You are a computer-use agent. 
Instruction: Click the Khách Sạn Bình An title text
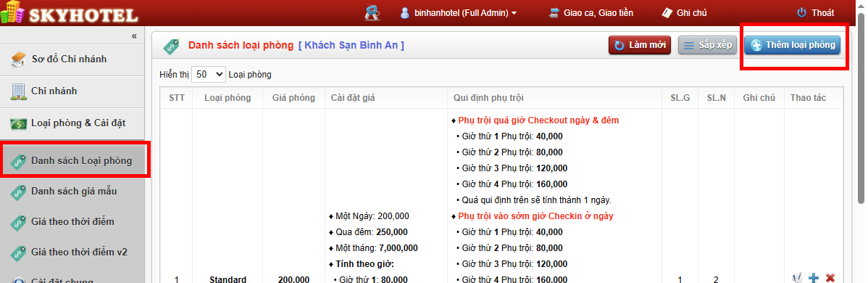(351, 46)
